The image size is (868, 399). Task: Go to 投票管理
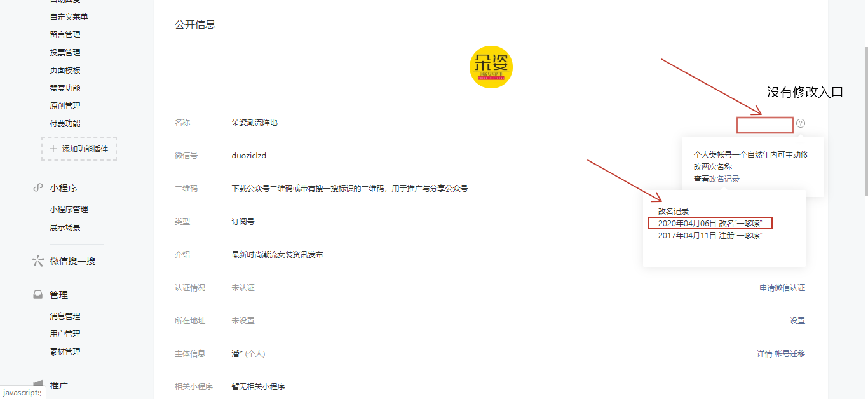[x=65, y=52]
